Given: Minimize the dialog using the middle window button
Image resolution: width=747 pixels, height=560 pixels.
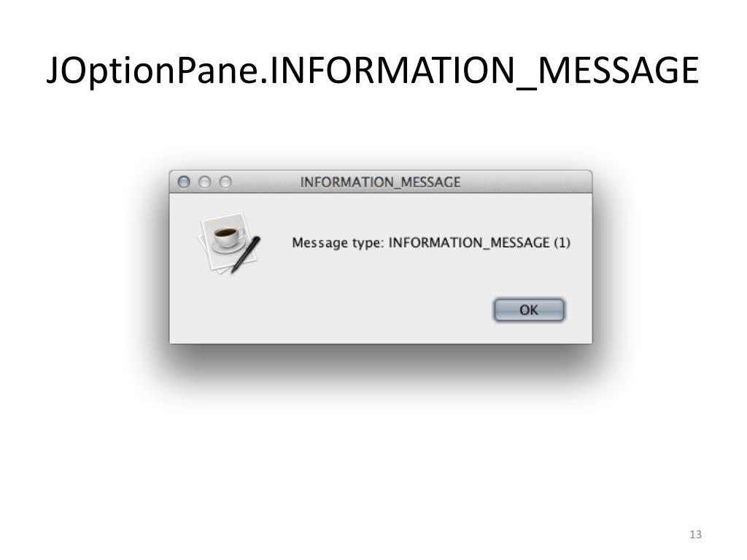Looking at the screenshot, I should coord(205,182).
